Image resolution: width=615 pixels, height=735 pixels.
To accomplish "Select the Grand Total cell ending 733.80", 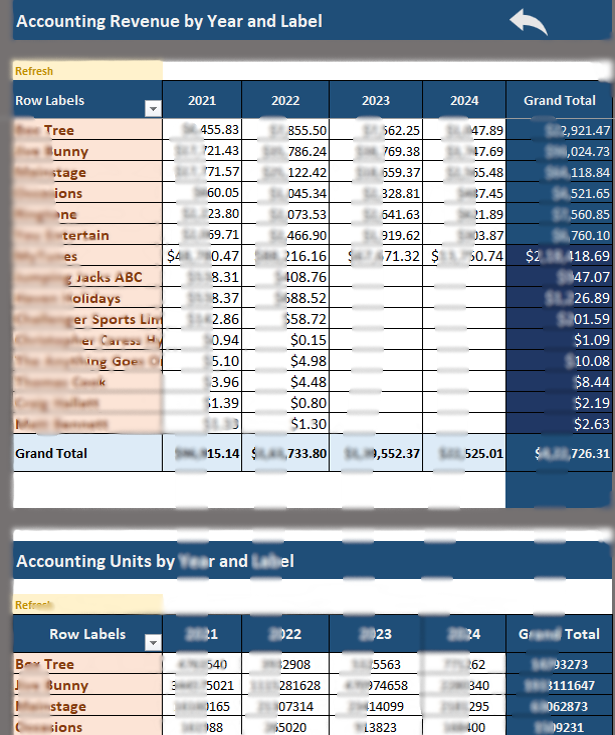I will [285, 453].
